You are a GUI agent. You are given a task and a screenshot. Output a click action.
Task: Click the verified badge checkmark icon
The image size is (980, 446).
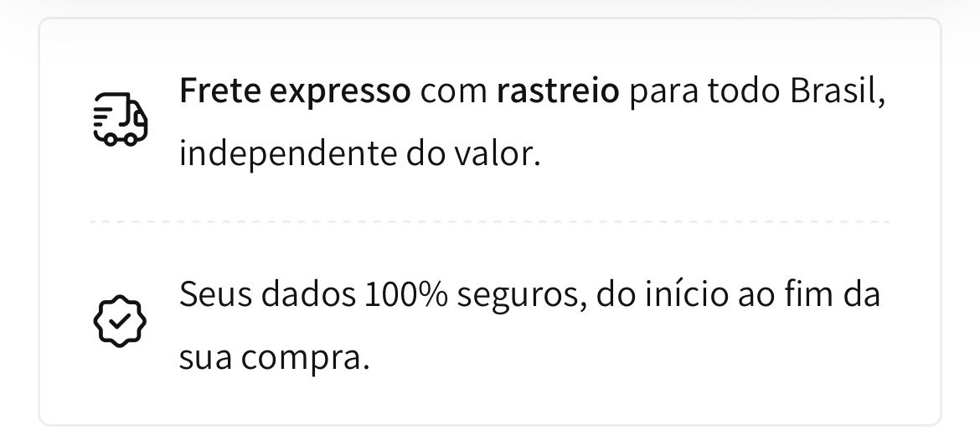[x=120, y=321]
